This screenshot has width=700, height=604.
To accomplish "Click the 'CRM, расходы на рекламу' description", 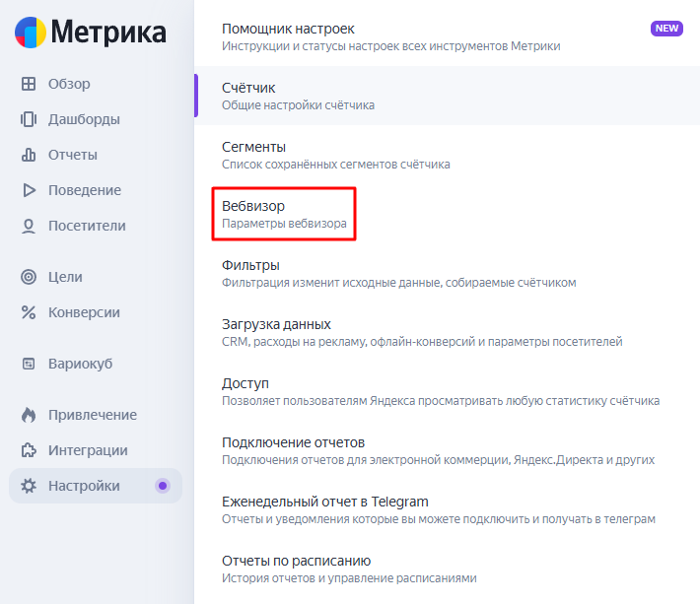I will [x=422, y=342].
